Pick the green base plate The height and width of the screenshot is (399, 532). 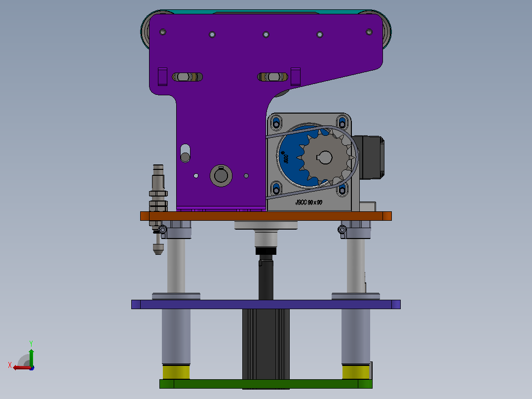tap(266, 384)
